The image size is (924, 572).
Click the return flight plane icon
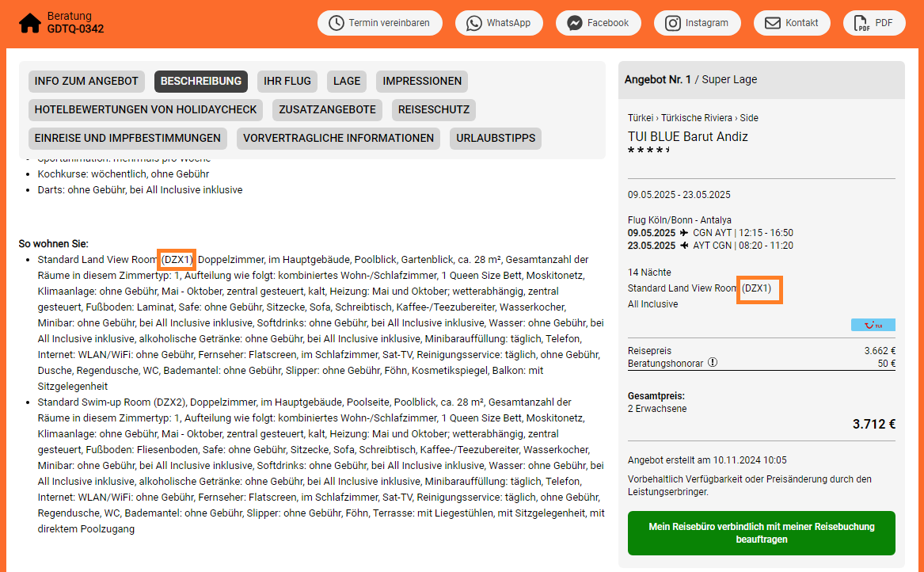tap(683, 246)
